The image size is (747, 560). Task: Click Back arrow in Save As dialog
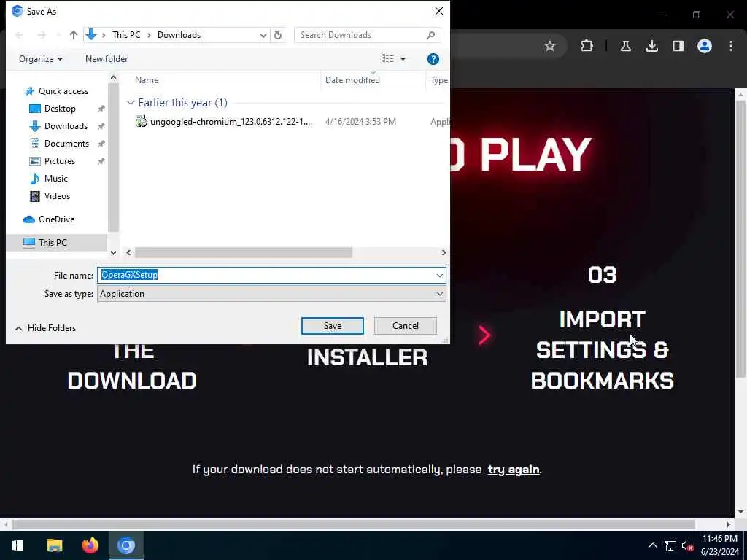(x=20, y=35)
